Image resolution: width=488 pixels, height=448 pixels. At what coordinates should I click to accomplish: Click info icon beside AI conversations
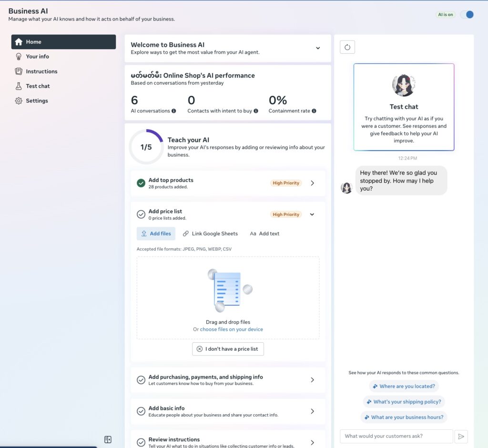point(173,111)
